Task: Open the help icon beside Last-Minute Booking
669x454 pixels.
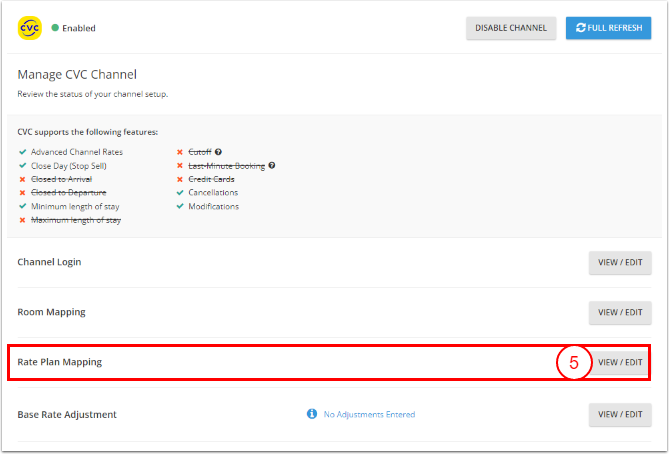Action: pyautogui.click(x=271, y=166)
